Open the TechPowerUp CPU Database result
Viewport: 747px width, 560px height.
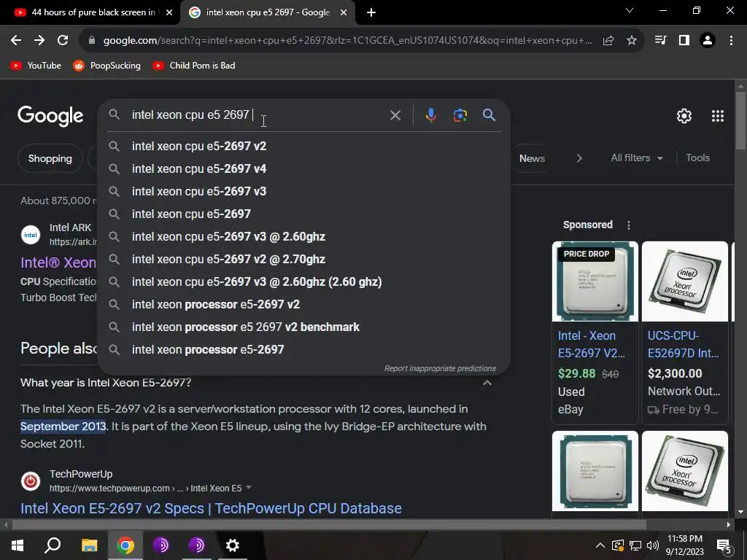211,508
